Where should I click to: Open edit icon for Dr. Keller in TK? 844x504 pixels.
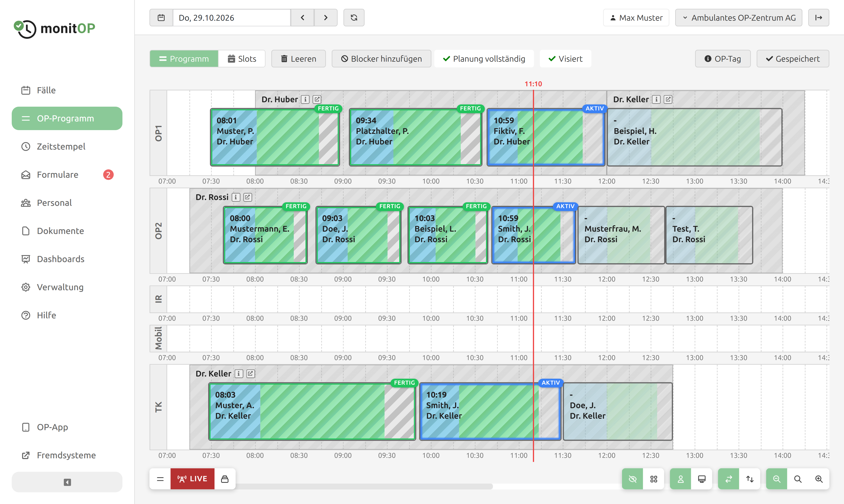click(x=250, y=374)
